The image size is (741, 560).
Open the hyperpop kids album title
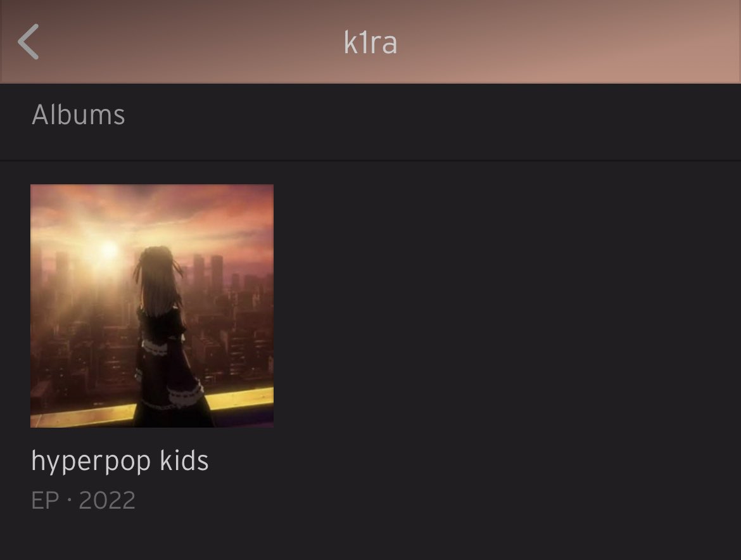click(x=120, y=461)
